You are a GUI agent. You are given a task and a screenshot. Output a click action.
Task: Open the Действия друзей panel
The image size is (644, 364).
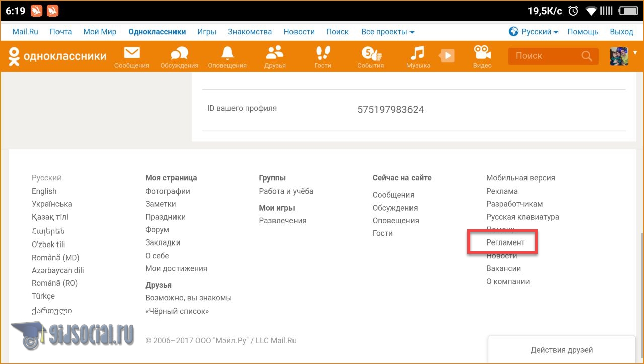click(x=561, y=350)
